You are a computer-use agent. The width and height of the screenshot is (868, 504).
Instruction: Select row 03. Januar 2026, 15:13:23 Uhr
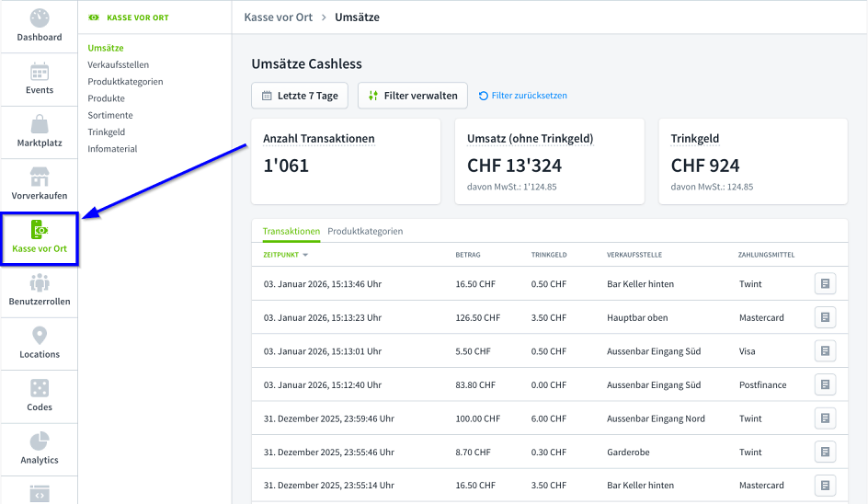click(549, 317)
